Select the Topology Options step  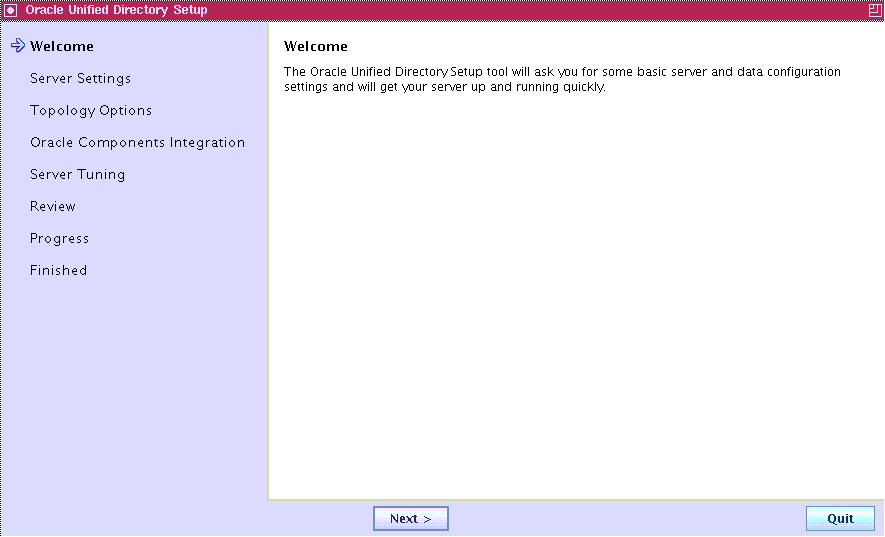[x=91, y=111]
